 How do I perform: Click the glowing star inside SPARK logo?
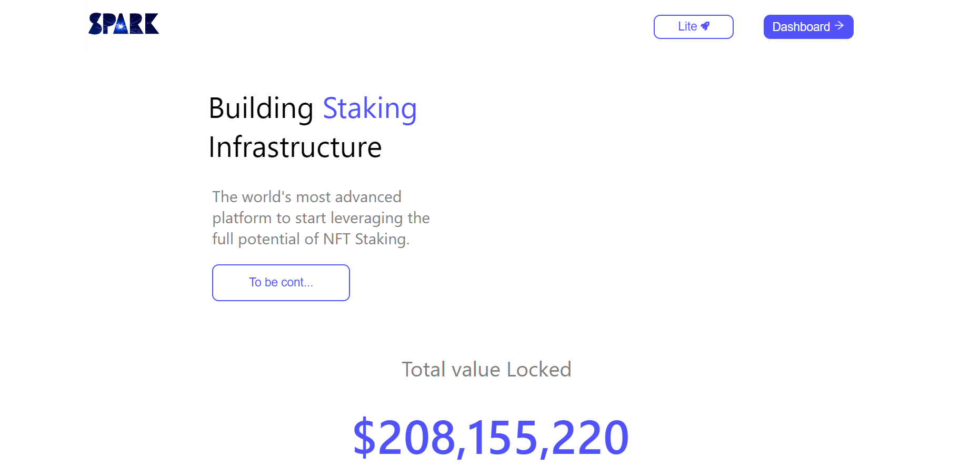121,25
